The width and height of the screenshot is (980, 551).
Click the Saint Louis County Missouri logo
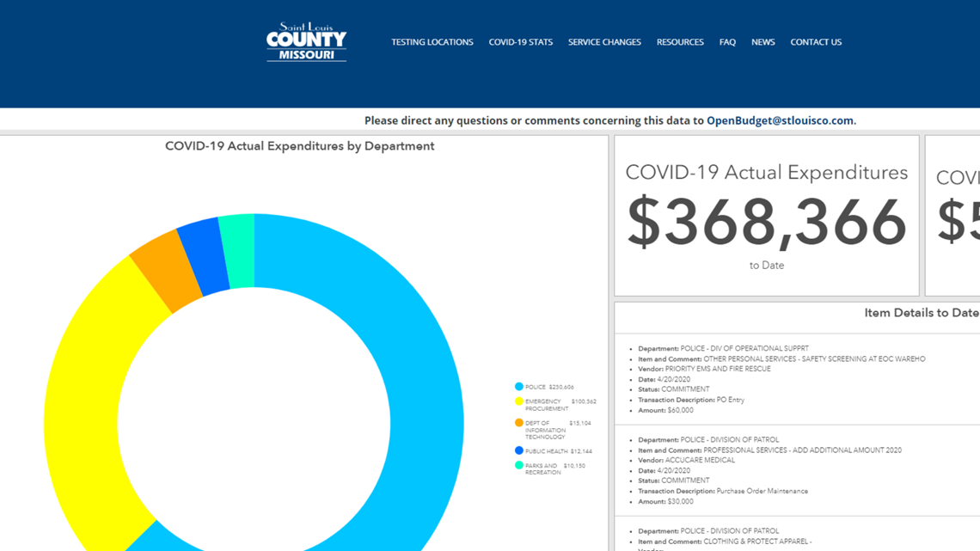click(306, 42)
